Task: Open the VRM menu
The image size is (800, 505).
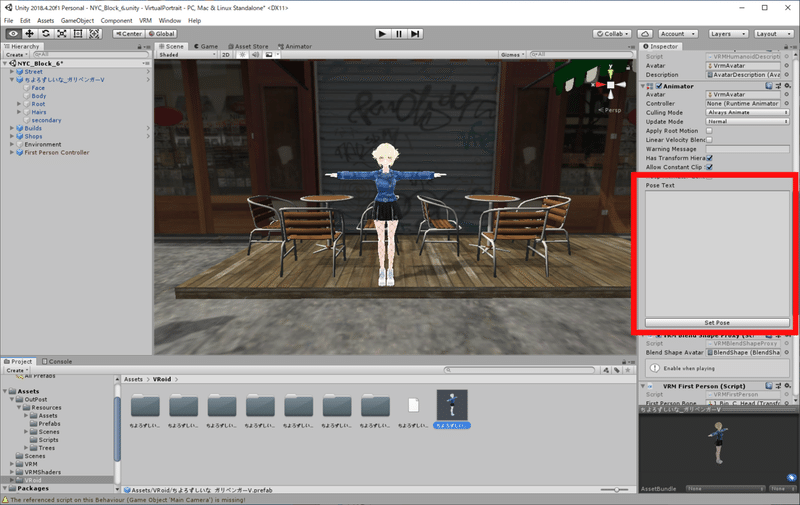Action: tap(145, 20)
